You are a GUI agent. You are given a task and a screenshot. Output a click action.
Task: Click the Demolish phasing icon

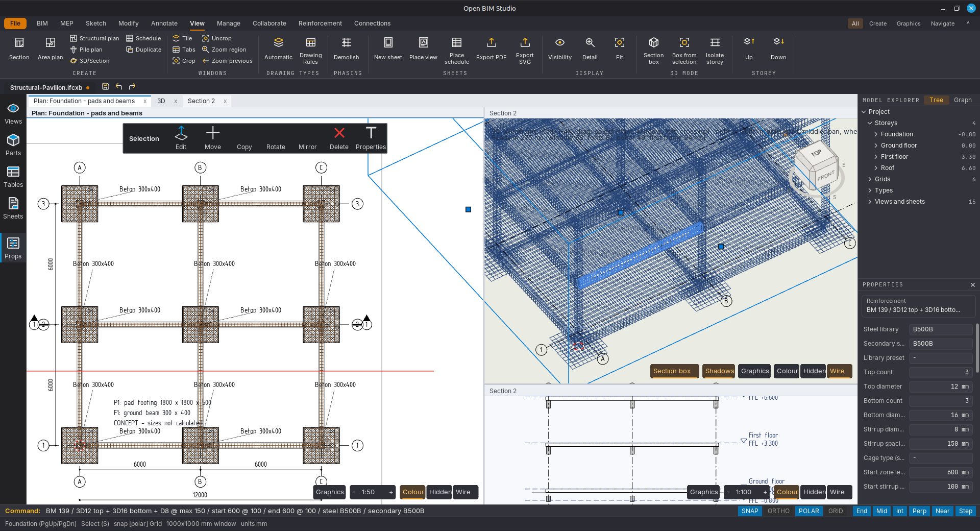(347, 42)
